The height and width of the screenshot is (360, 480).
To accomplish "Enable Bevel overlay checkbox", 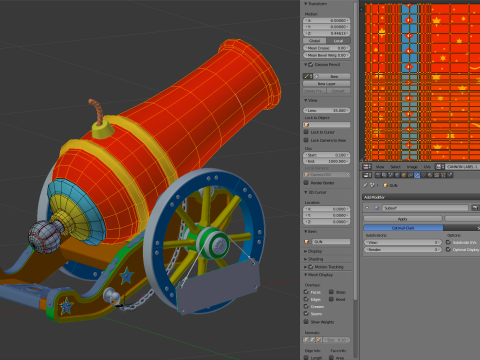I will [331, 299].
